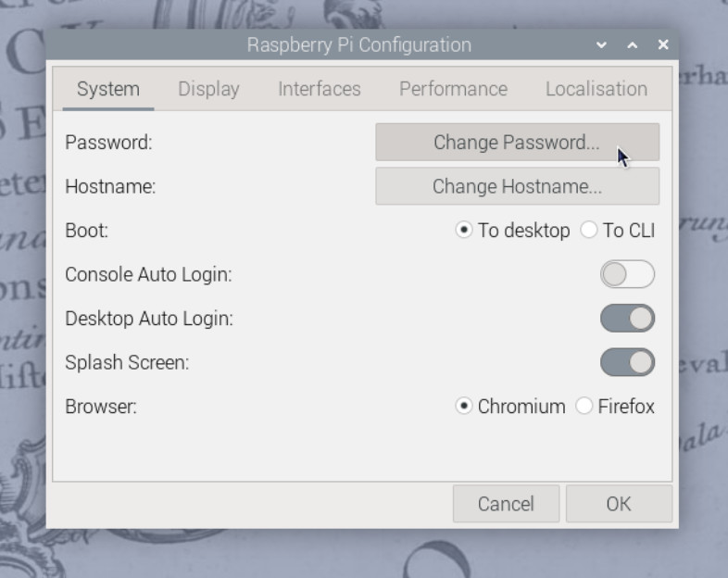This screenshot has height=578, width=728.
Task: Select the Localisation tab
Action: pos(596,89)
